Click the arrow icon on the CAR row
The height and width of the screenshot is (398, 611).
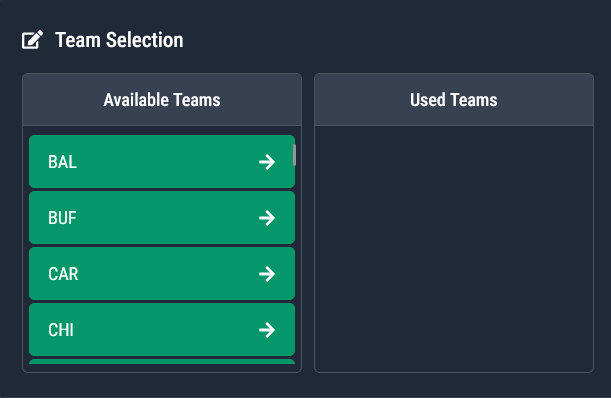coord(267,274)
